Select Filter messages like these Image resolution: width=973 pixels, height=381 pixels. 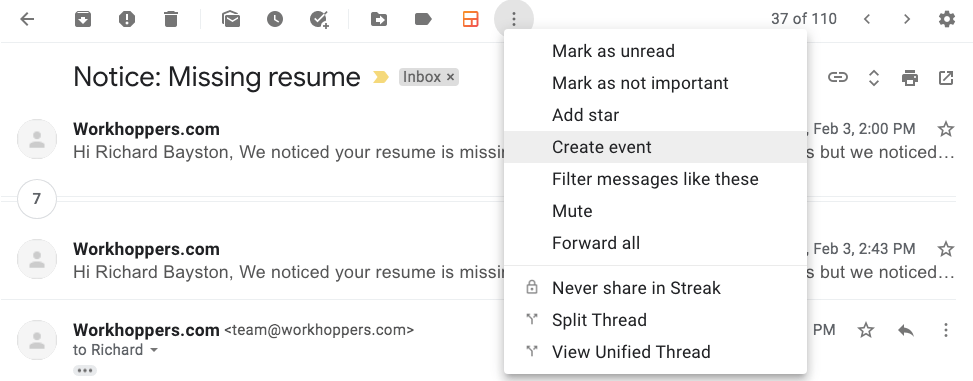tap(655, 179)
